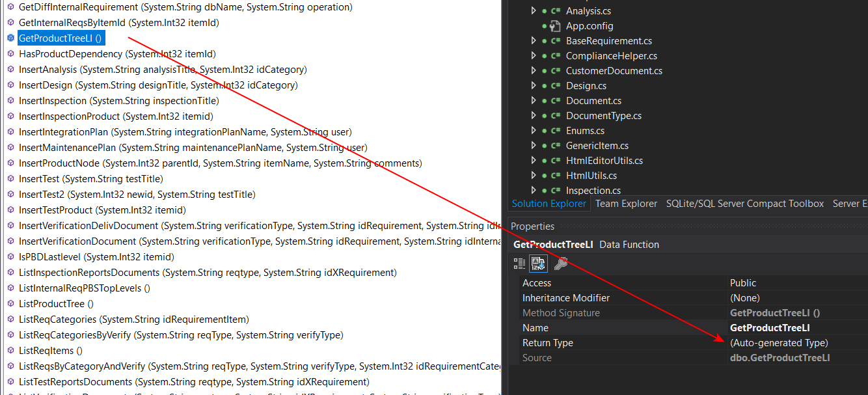Switch to the Solution Explorer tab

[549, 203]
